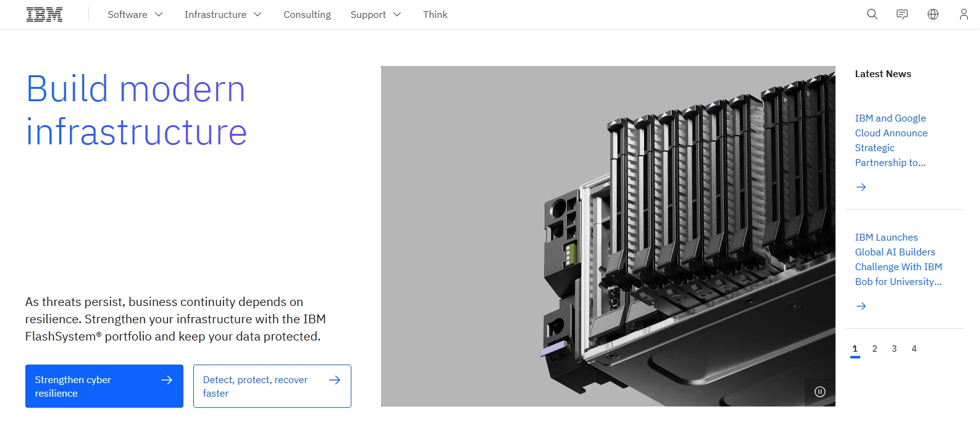Follow arrow under IBM and Google news
The height and width of the screenshot is (446, 980).
(x=861, y=187)
